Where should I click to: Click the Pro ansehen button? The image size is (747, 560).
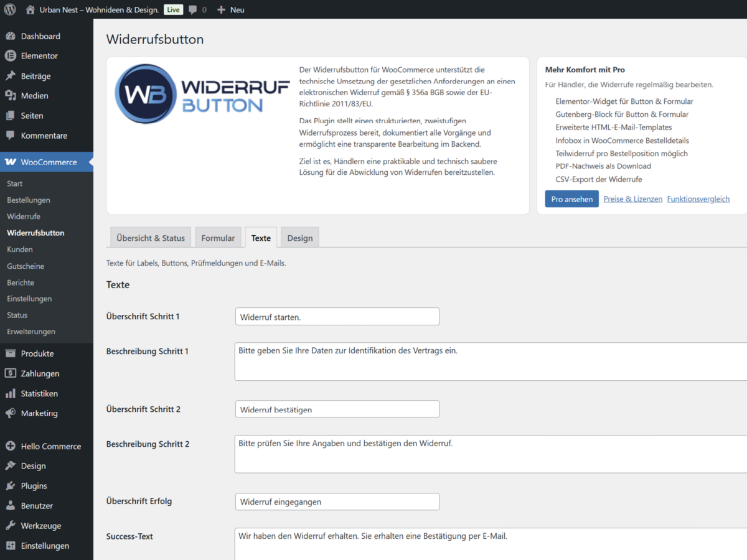coord(571,199)
